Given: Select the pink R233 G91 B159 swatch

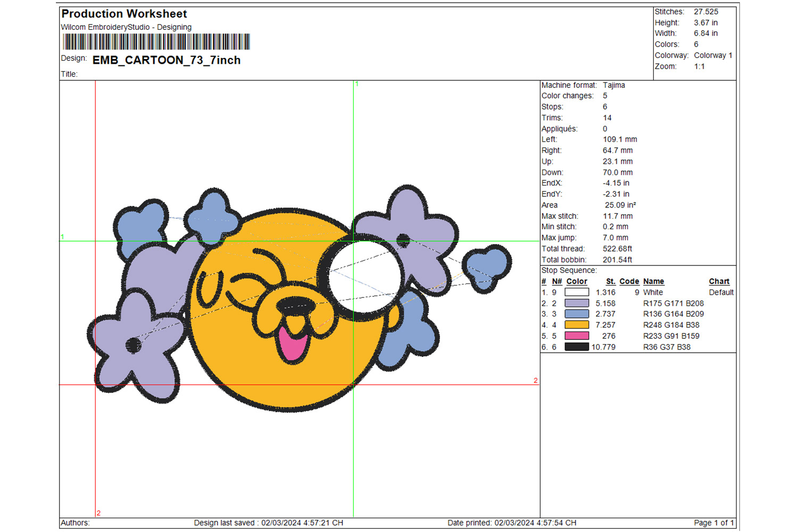Looking at the screenshot, I should point(576,336).
